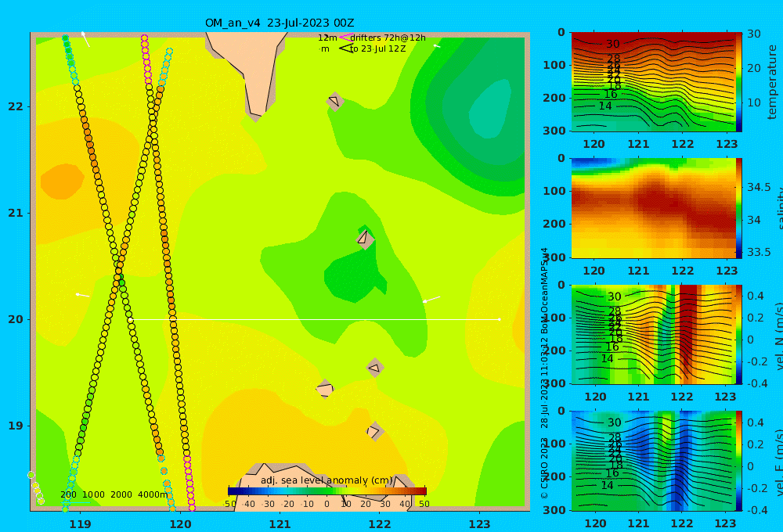Image resolution: width=783 pixels, height=532 pixels.
Task: Click the 33.5 tick on salinity colorbar
Action: click(x=759, y=253)
